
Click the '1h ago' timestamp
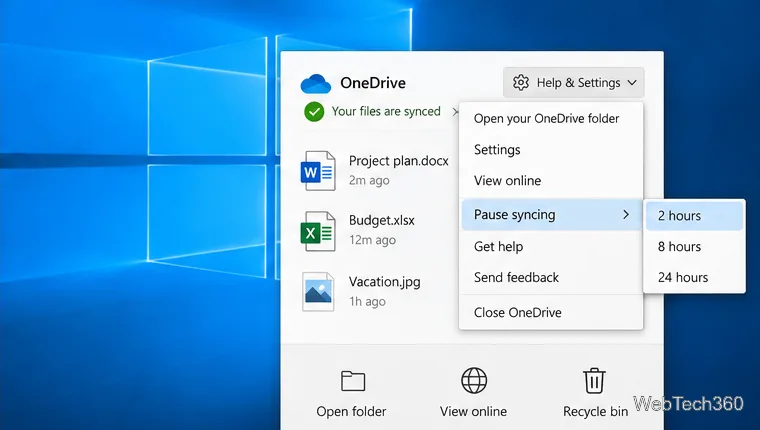(367, 302)
